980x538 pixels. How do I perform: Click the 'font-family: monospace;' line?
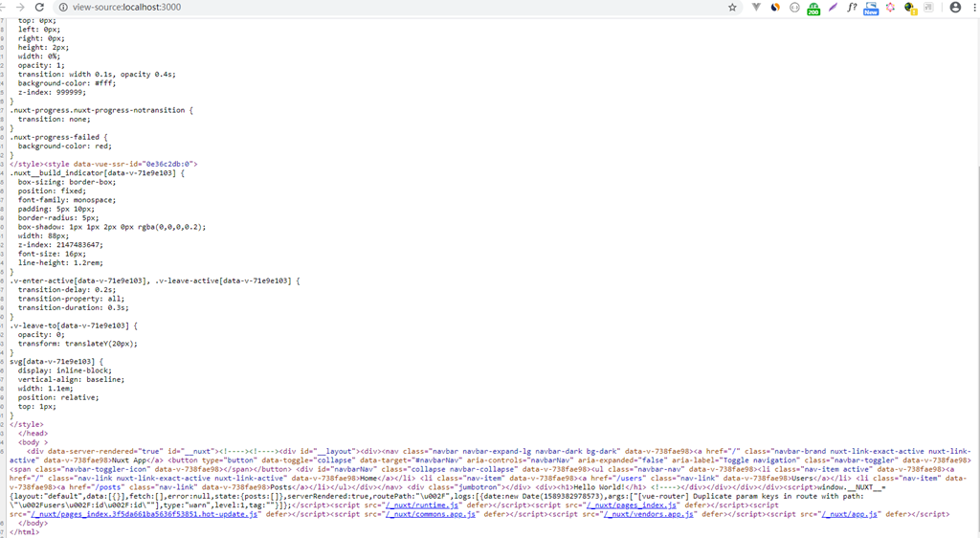pyautogui.click(x=67, y=200)
